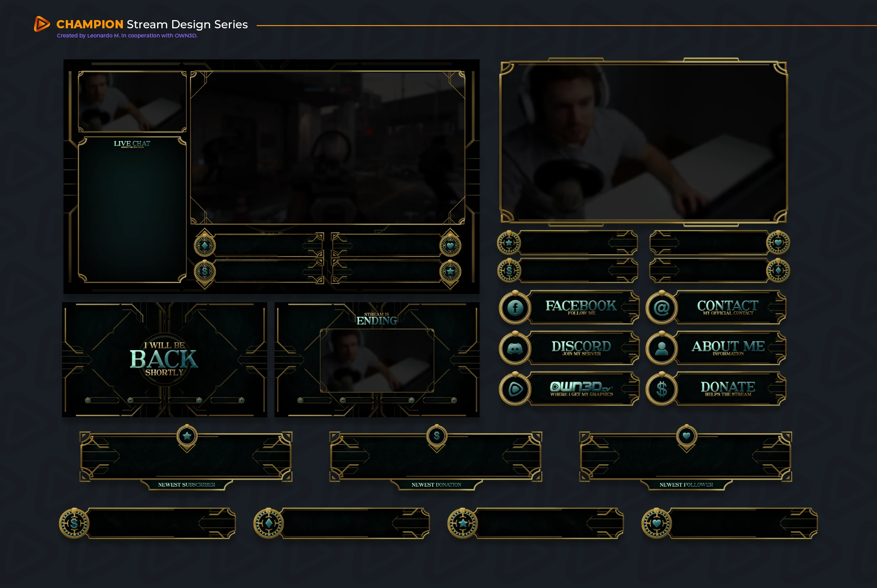The image size is (877, 588).
Task: Click star badge above Newest Subscriber panel
Action: [187, 436]
